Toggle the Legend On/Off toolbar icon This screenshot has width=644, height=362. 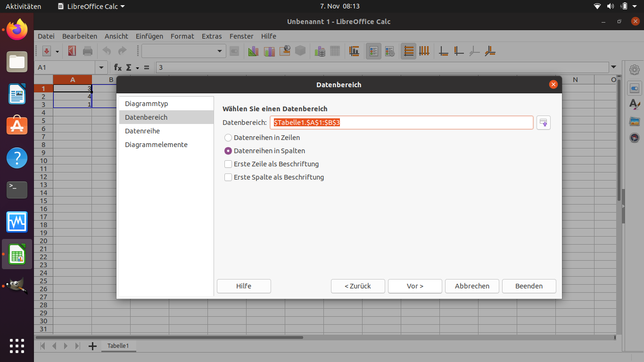click(x=374, y=51)
